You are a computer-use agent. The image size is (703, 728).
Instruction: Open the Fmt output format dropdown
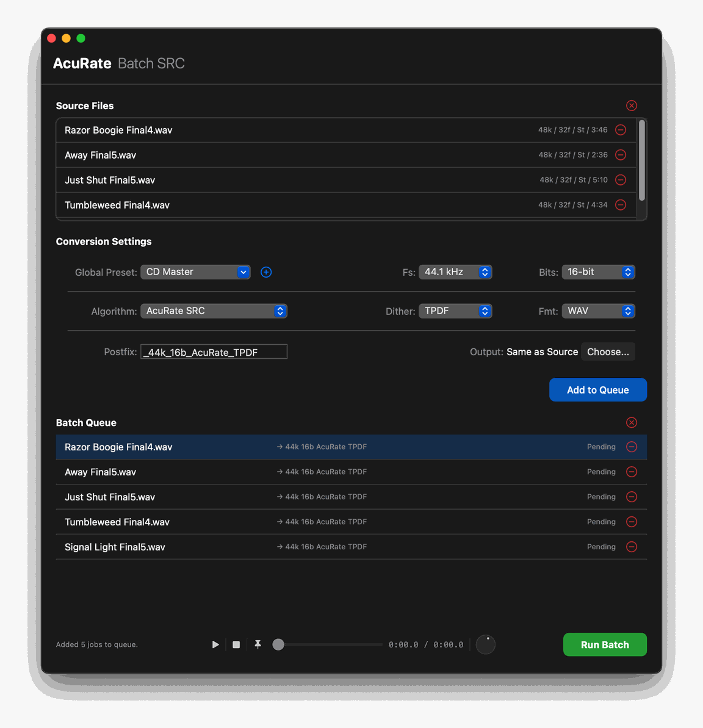pyautogui.click(x=599, y=311)
